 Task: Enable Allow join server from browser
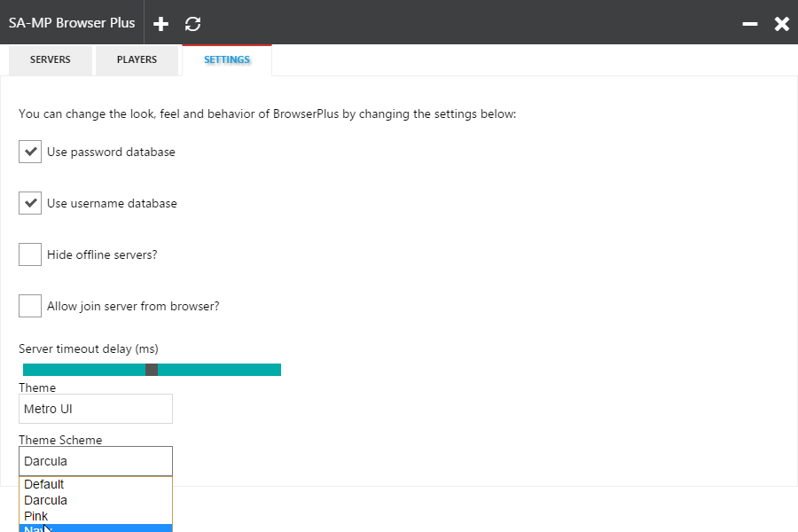pos(30,306)
